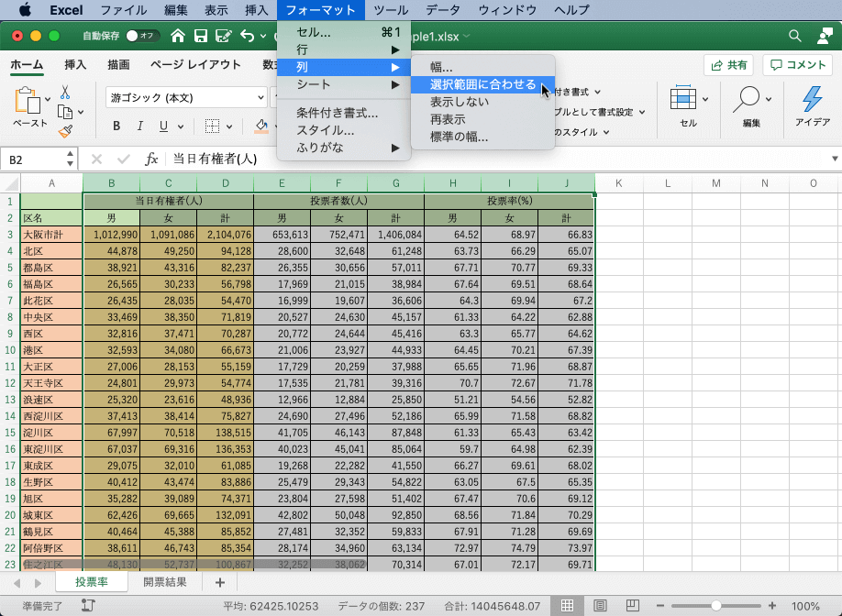Expand the セル dropdown arrow

(x=705, y=99)
